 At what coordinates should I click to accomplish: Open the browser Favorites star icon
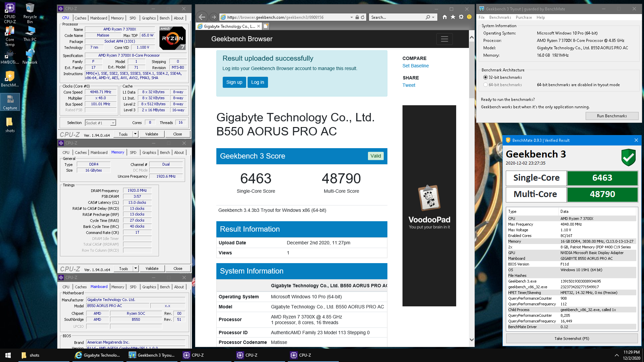pos(453,17)
